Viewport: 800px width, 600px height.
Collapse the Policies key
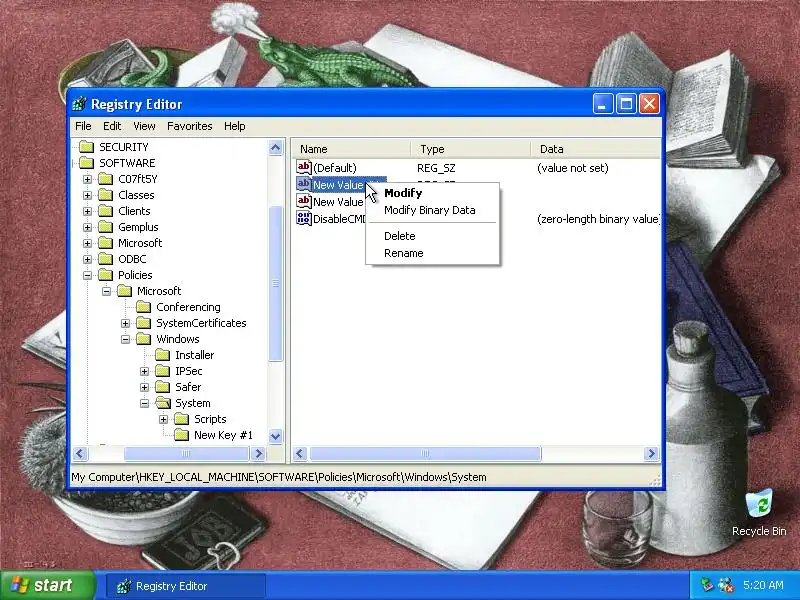[x=87, y=275]
